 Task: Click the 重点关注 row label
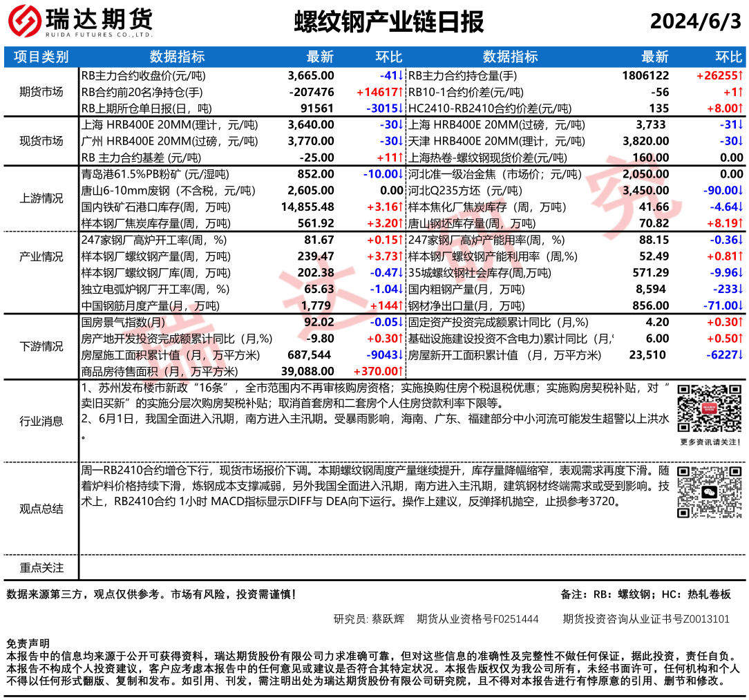click(x=41, y=567)
